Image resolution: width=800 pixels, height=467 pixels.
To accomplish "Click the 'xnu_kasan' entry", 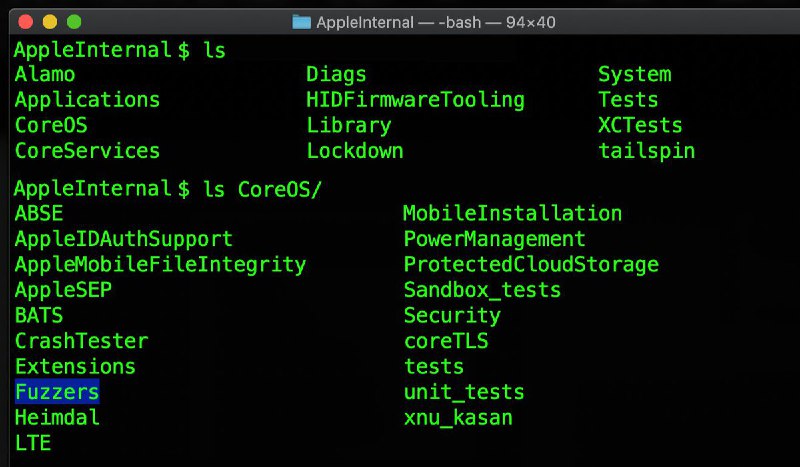I will 458,417.
